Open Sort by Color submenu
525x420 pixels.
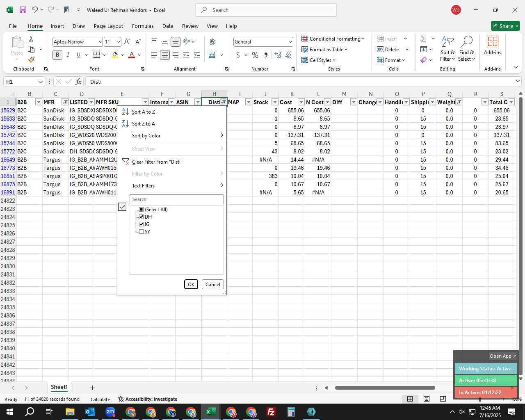click(x=171, y=136)
